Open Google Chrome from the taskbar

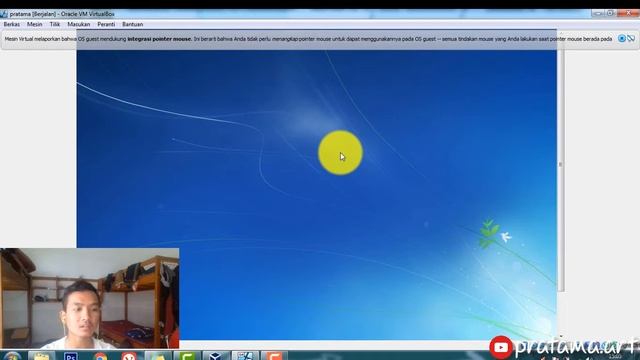[x=100, y=356]
